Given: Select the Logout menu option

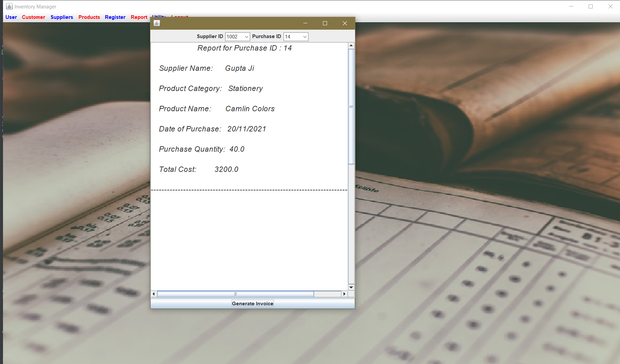Looking at the screenshot, I should [x=180, y=17].
